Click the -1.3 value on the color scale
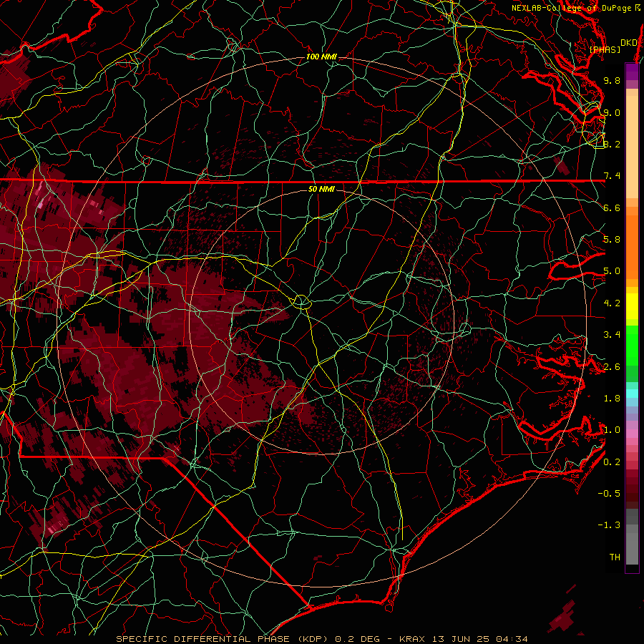Screen dimensions: 644x644 click(609, 525)
